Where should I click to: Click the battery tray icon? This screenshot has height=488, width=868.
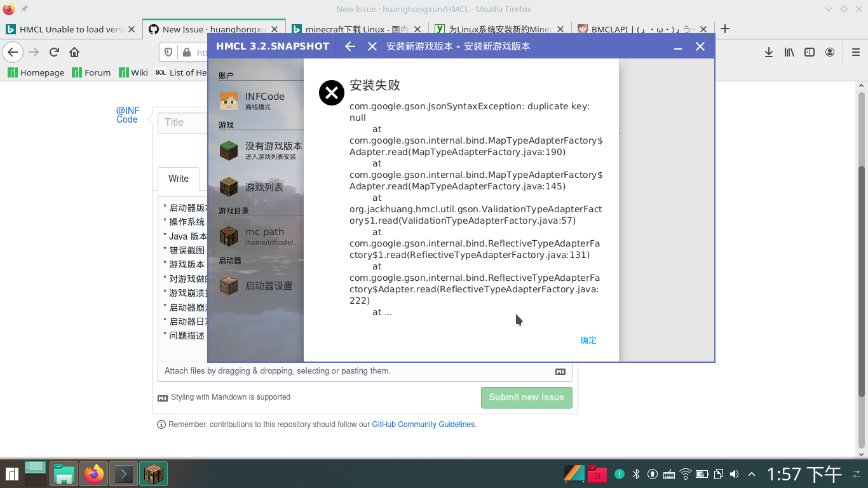(x=702, y=474)
